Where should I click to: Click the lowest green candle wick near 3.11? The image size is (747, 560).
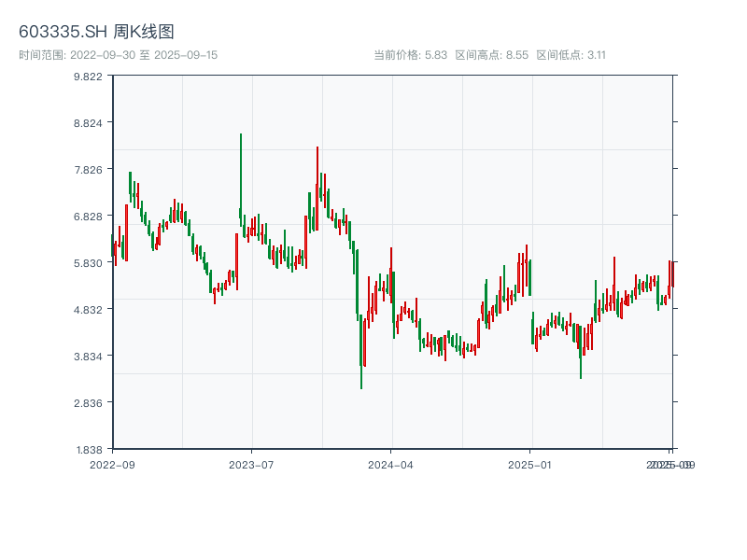point(361,373)
